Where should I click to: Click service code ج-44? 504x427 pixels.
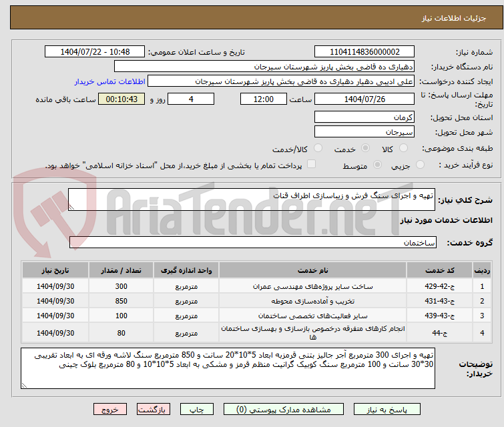(x=439, y=333)
